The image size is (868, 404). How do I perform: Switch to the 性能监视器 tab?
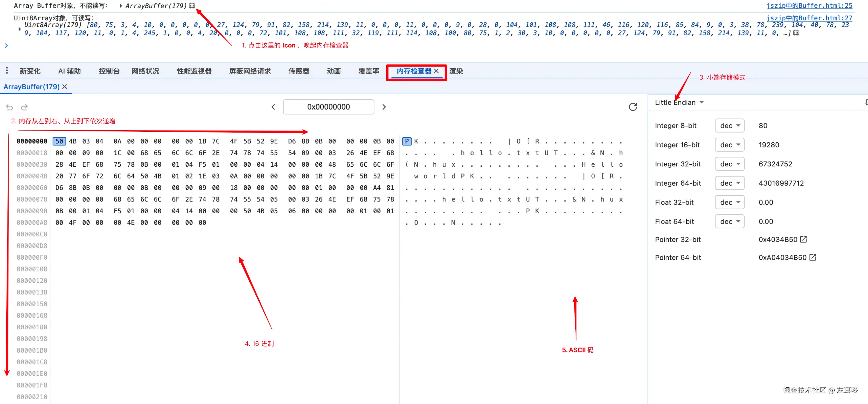194,71
